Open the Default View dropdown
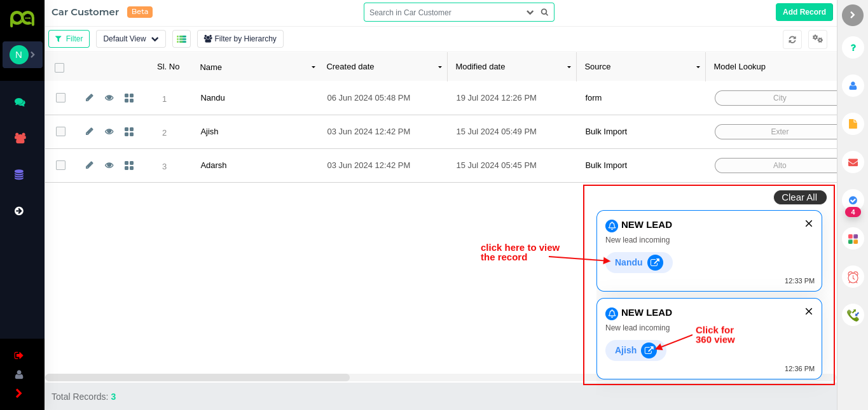Viewport: 868px width, 410px height. (x=131, y=39)
